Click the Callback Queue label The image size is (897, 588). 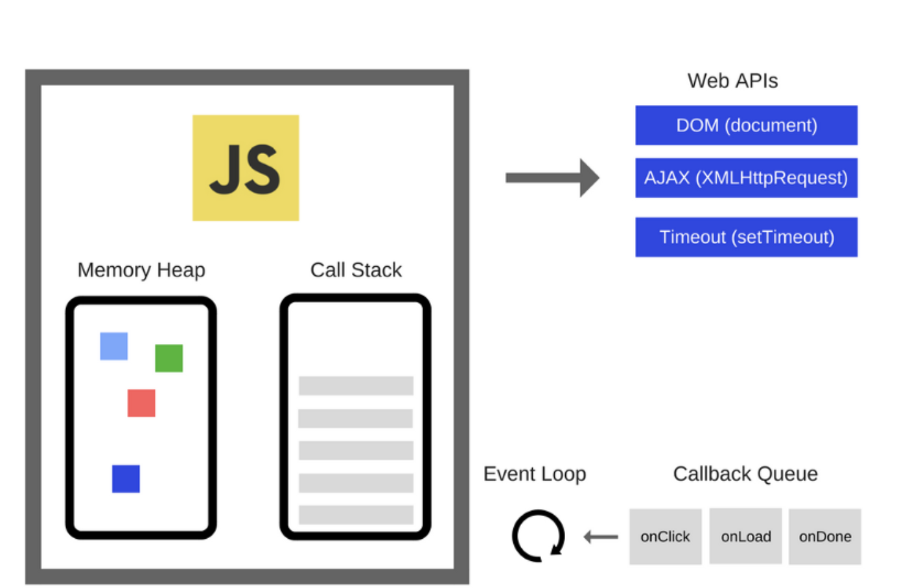[745, 474]
